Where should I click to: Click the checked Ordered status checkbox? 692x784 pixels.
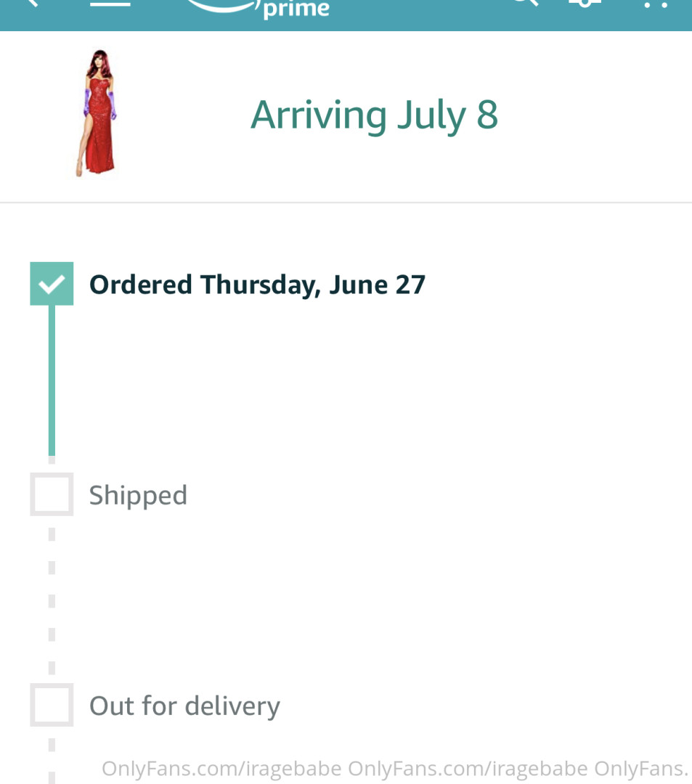(x=52, y=284)
